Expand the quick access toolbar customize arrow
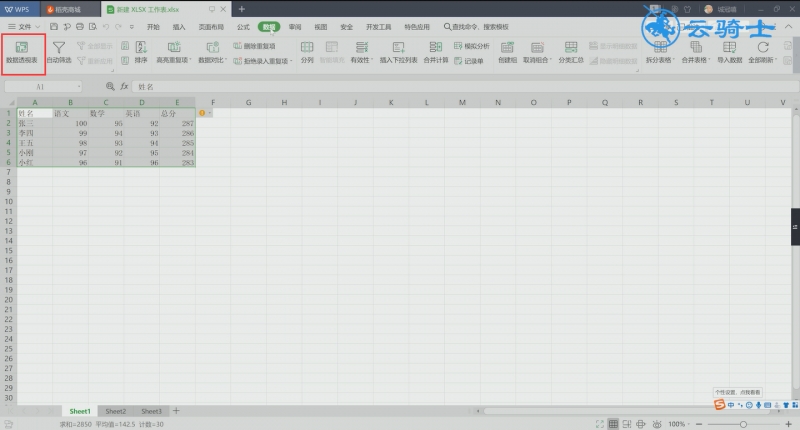Viewport: 800px width, 430px height. (132, 27)
